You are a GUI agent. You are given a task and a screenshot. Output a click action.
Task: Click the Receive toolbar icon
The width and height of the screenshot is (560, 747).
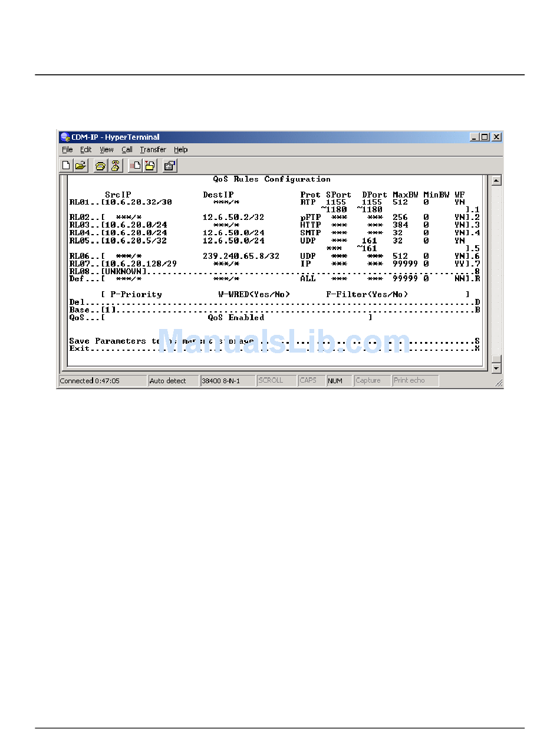[150, 166]
